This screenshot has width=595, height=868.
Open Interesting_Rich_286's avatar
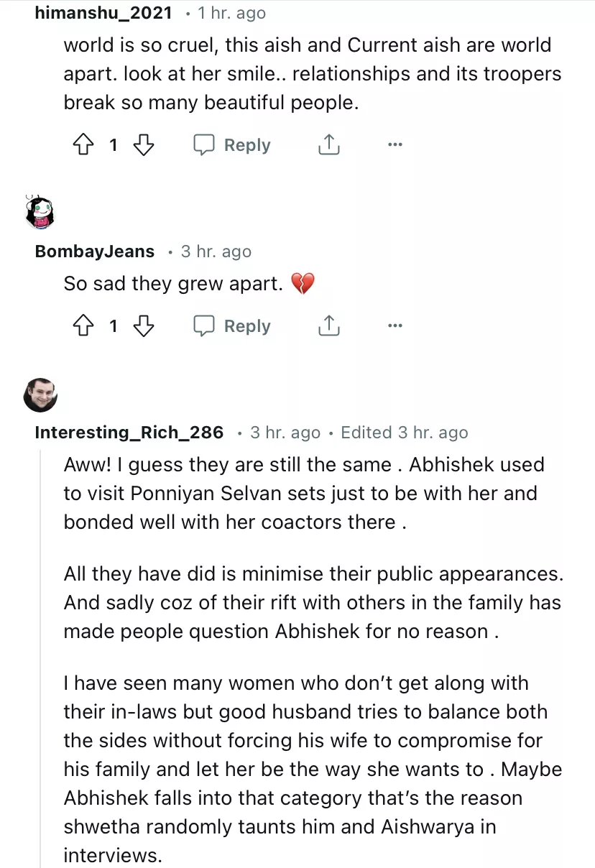pyautogui.click(x=40, y=394)
